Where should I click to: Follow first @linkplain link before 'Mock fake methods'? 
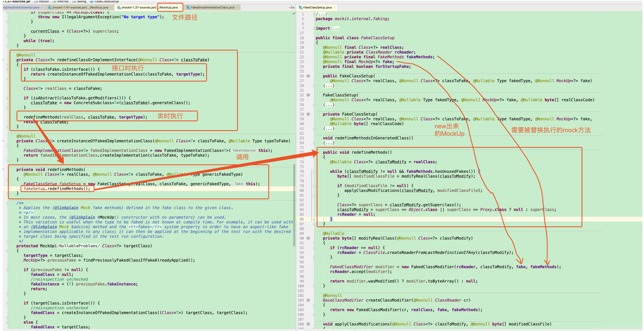pos(66,208)
